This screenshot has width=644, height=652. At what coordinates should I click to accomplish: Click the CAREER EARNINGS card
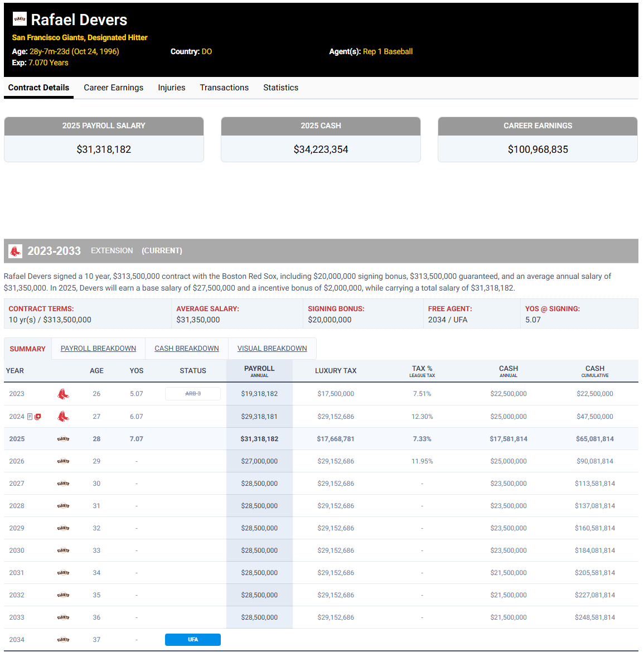pos(538,139)
